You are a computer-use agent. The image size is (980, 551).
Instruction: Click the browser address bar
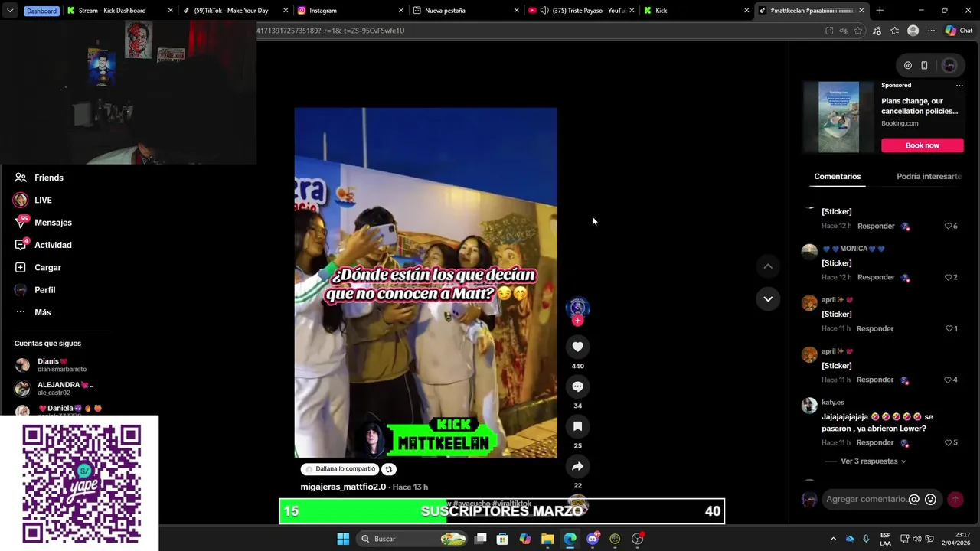[536, 31]
